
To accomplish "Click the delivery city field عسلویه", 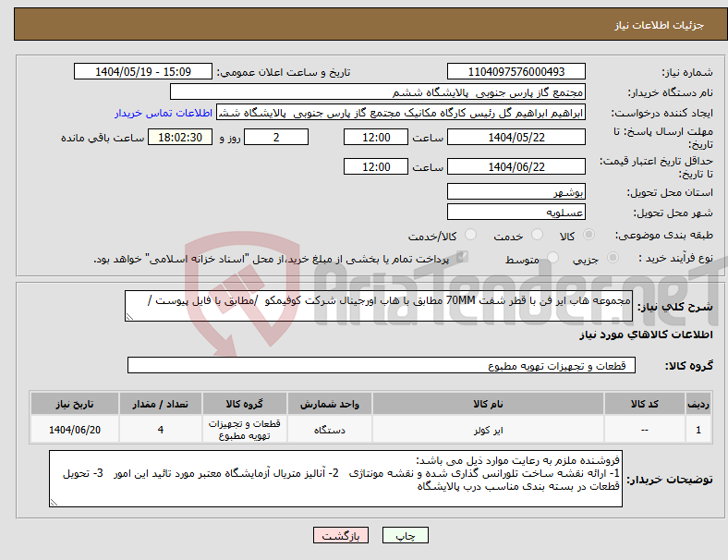I will coord(516,213).
